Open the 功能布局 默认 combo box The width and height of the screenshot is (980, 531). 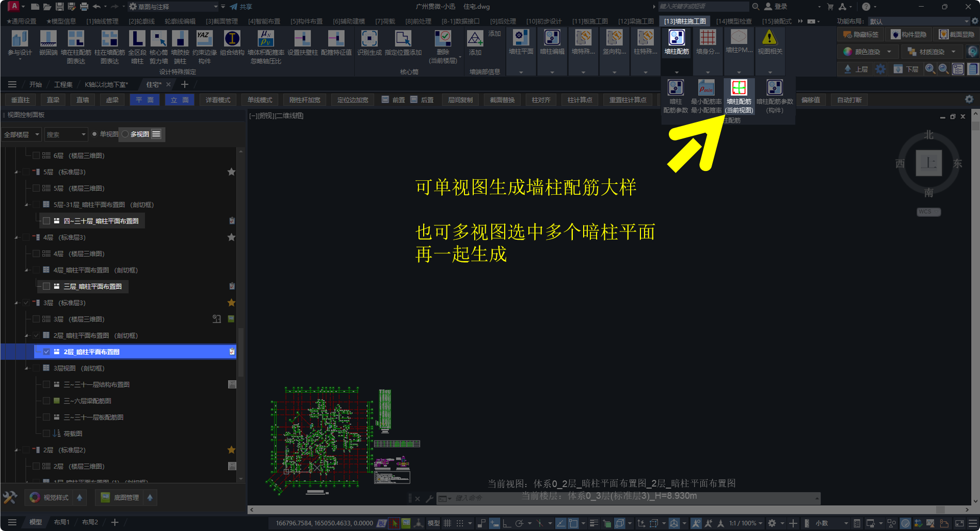click(x=919, y=21)
